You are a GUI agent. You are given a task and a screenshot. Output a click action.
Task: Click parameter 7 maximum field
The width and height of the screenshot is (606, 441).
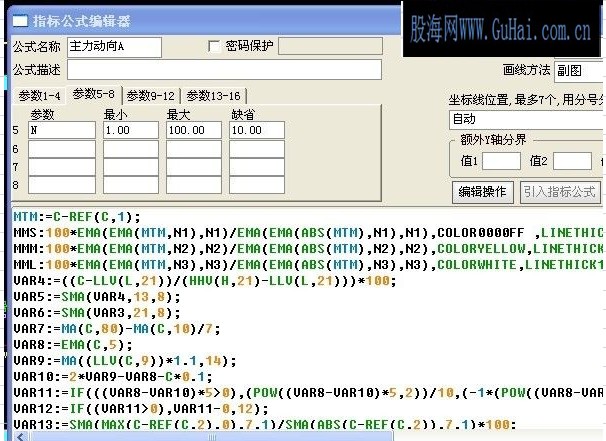tap(194, 167)
